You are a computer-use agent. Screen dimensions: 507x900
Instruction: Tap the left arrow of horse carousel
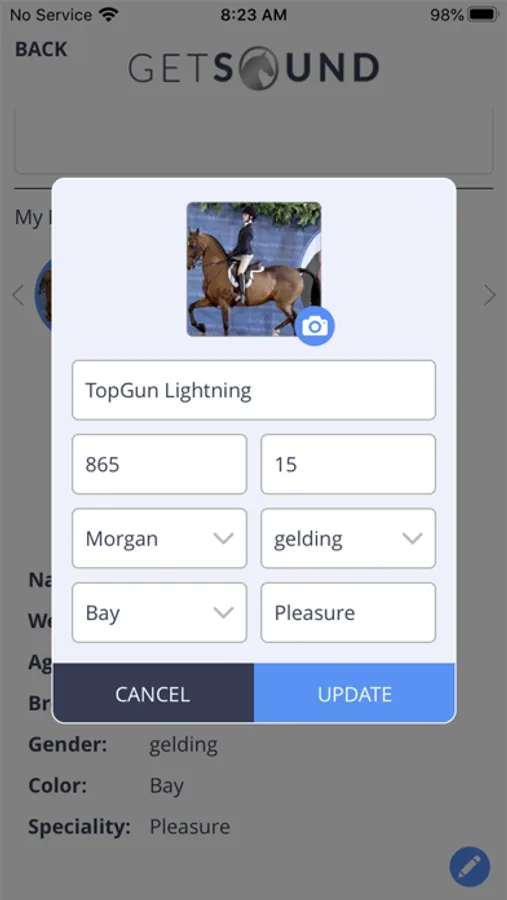18,295
